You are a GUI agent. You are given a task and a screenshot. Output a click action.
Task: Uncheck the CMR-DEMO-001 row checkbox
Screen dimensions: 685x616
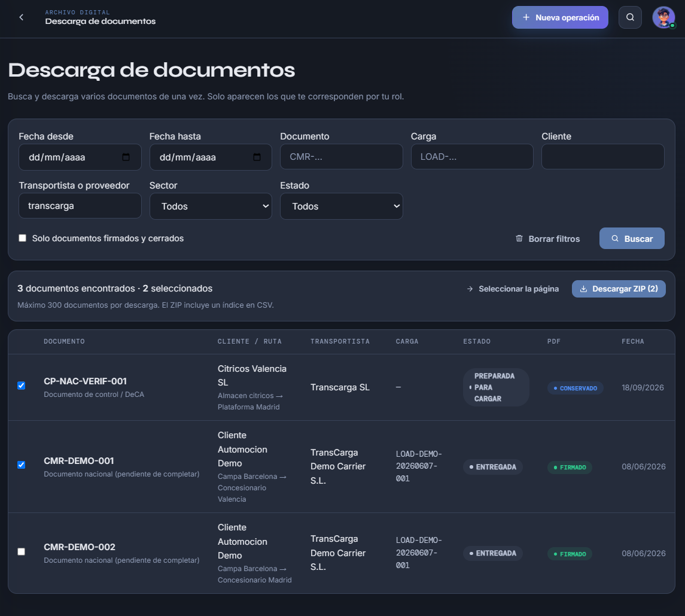click(x=21, y=465)
